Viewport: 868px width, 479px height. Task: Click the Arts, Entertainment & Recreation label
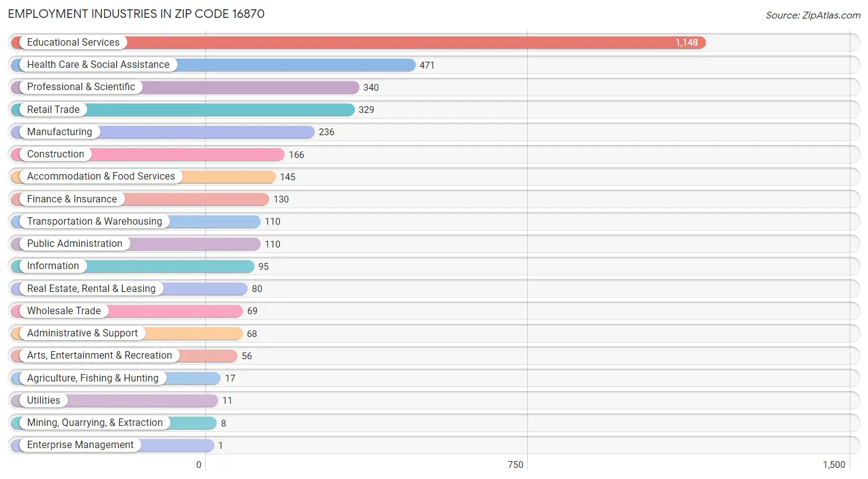99,356
